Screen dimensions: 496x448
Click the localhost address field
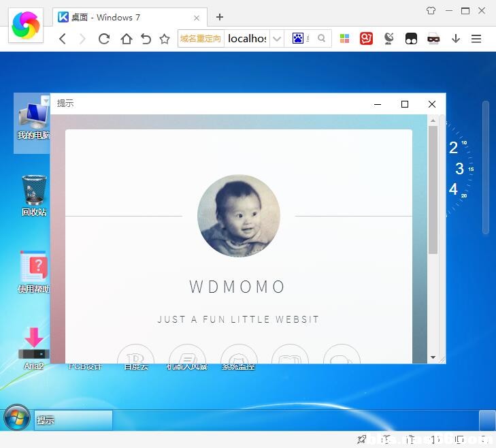(x=247, y=39)
